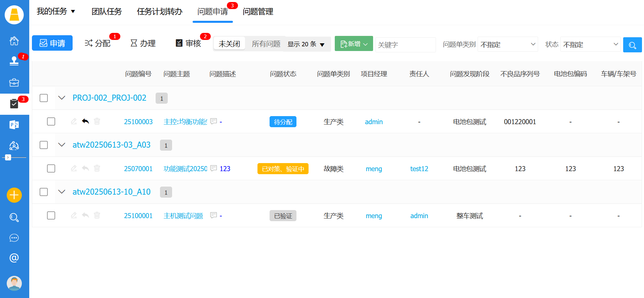This screenshot has width=644, height=298.
Task: Switch to the 问题管理 tab
Action: tap(258, 12)
